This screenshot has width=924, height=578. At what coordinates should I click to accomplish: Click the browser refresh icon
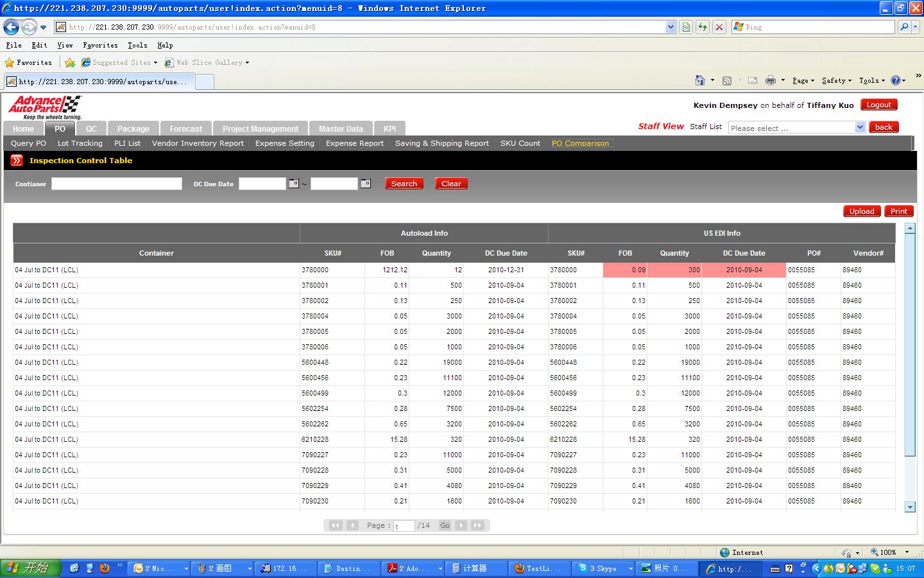coord(703,27)
